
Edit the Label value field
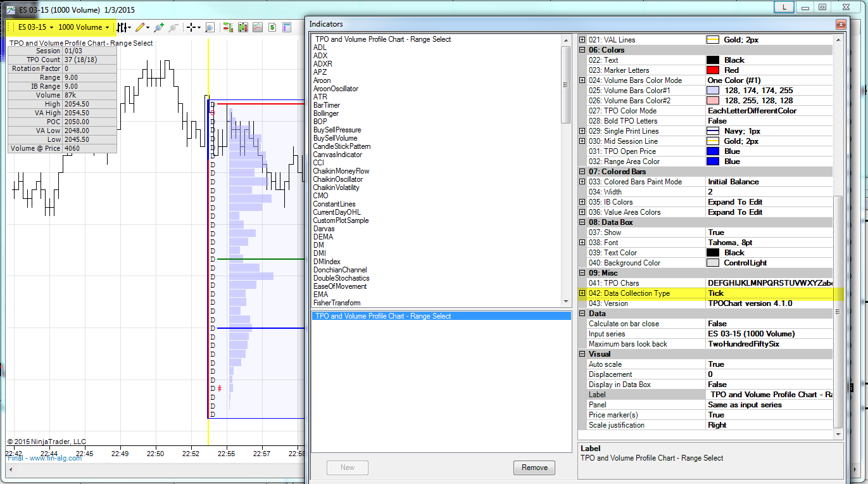[x=769, y=395]
